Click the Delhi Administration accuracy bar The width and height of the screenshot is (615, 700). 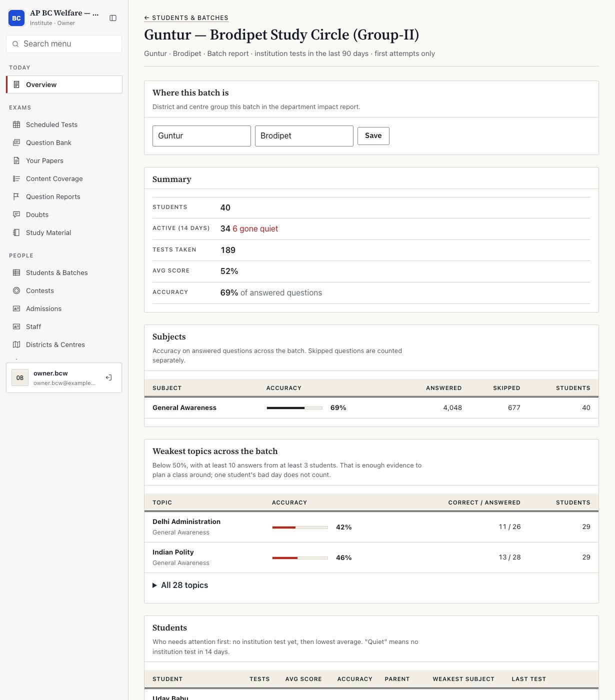[300, 527]
